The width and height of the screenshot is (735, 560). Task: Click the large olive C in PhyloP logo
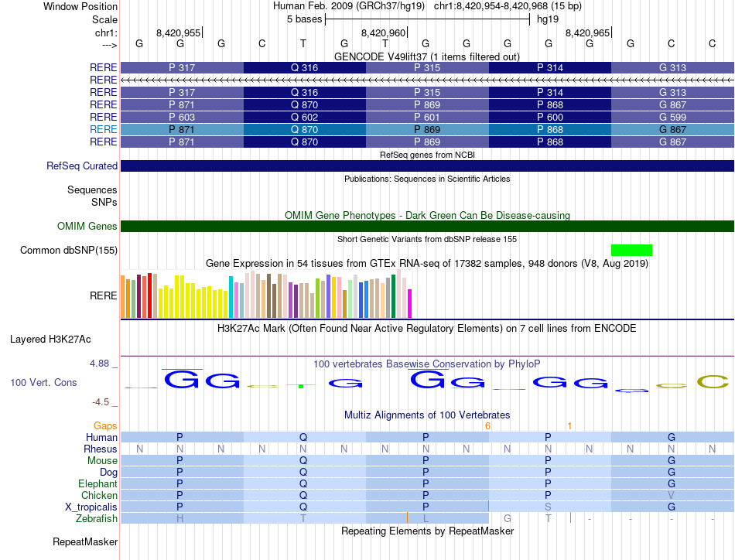coord(713,382)
